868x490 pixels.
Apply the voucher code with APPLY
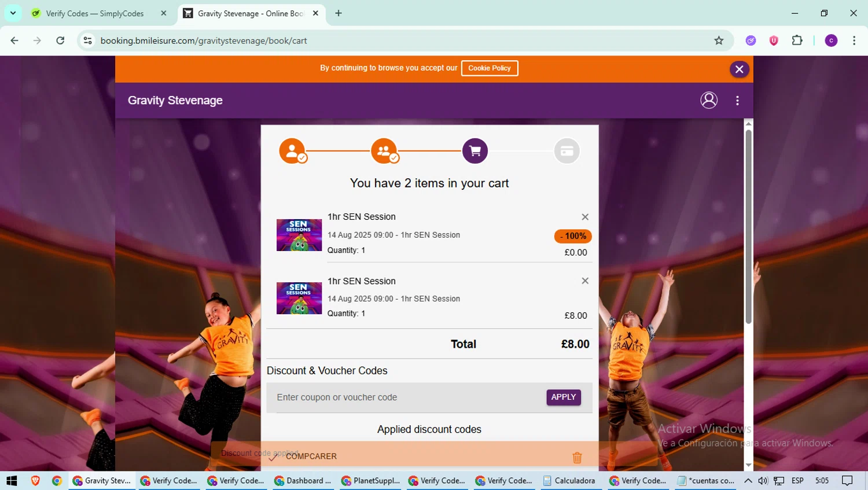pos(564,397)
